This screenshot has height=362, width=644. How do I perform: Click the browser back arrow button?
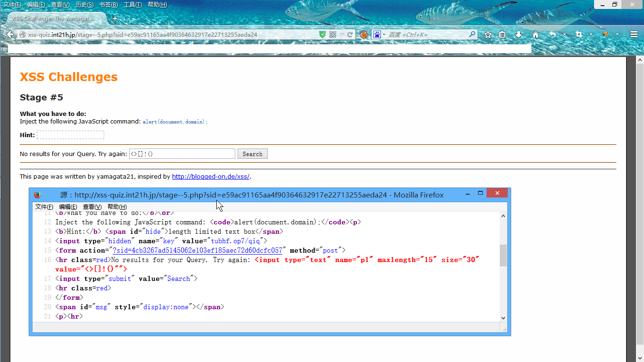[x=10, y=34]
